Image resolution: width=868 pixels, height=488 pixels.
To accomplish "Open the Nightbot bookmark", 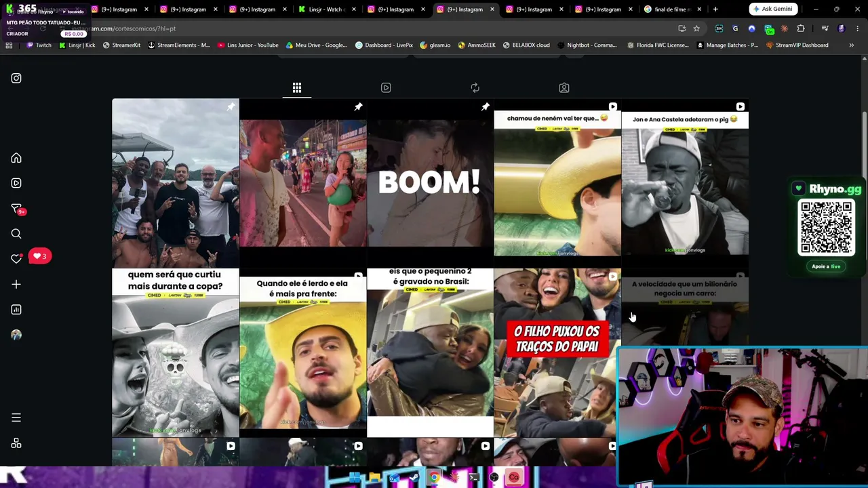I will [x=587, y=45].
